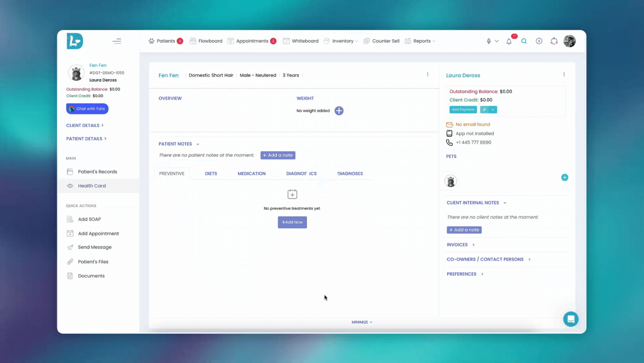Click the help question mark icon
The width and height of the screenshot is (644, 363).
pos(539,41)
